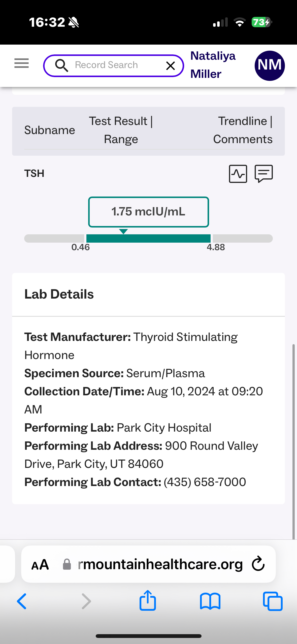This screenshot has height=644, width=297.
Task: View the TSH trendline chart
Action: coord(238,174)
